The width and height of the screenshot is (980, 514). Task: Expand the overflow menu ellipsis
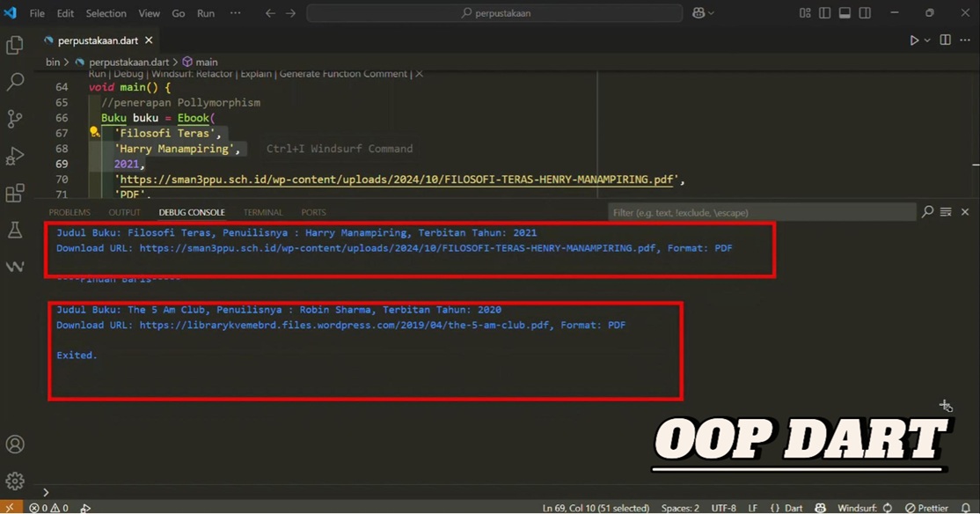(235, 13)
